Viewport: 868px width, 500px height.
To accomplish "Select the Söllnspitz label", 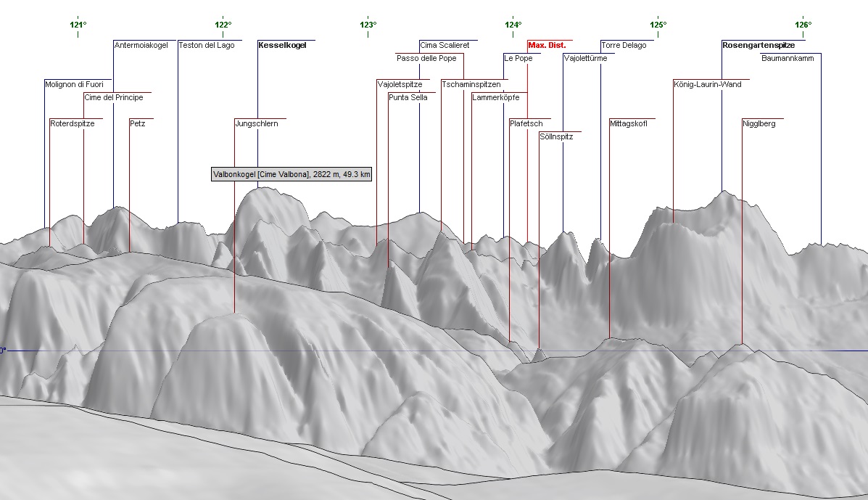I will click(556, 136).
